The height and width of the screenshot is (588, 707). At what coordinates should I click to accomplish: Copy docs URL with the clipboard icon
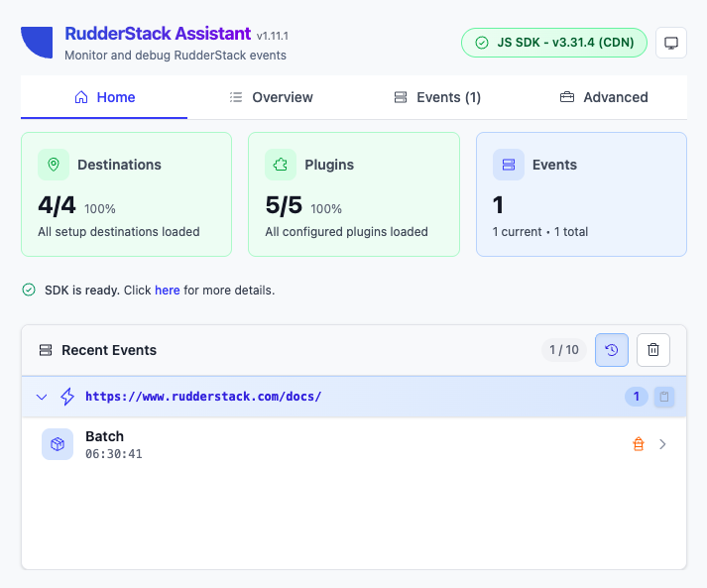click(x=664, y=397)
